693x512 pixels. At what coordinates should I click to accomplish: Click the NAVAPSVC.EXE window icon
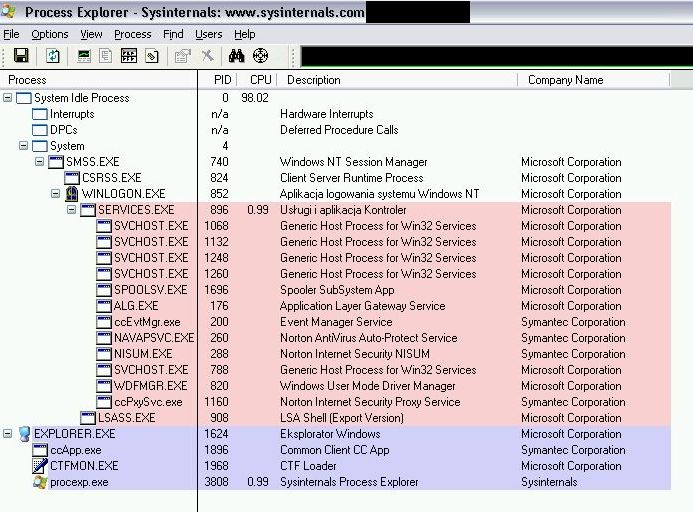[x=104, y=338]
